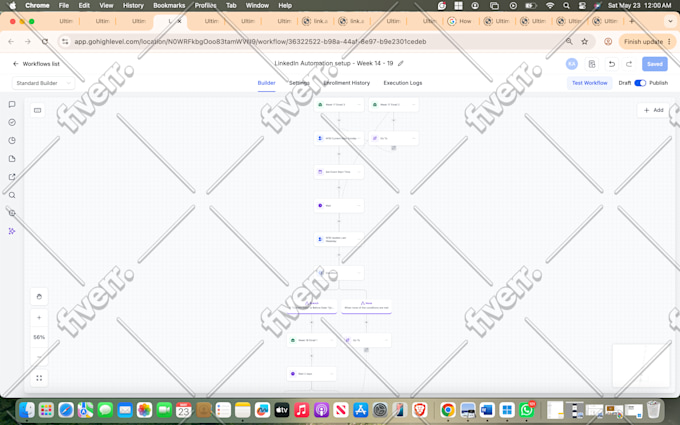Open the Set Event Start Time node's ellipsis menu
The height and width of the screenshot is (425, 680).
[359, 172]
